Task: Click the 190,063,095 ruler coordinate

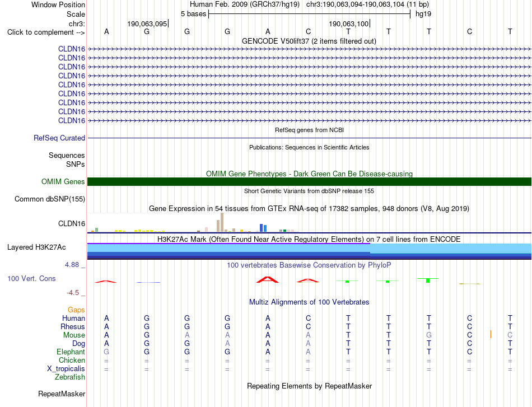Action: [147, 24]
